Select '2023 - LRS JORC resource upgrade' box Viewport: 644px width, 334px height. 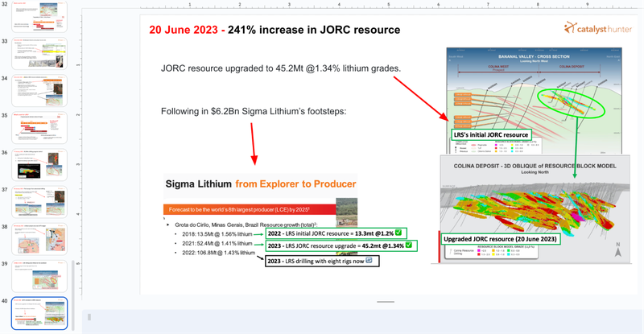(x=341, y=245)
